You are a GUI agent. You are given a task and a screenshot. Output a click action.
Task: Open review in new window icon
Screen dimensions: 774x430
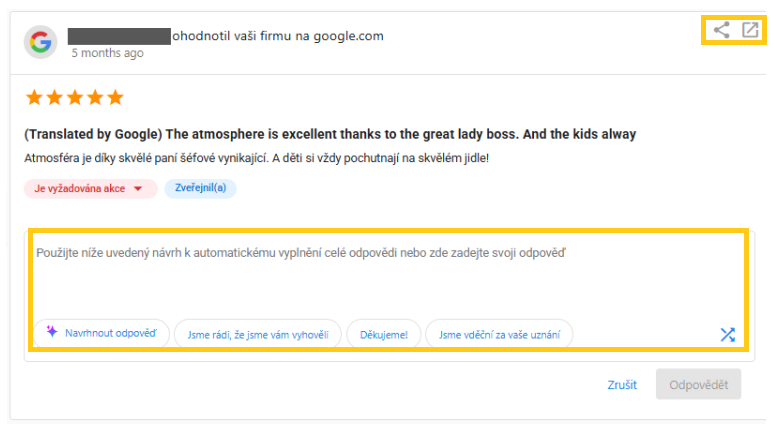[749, 30]
